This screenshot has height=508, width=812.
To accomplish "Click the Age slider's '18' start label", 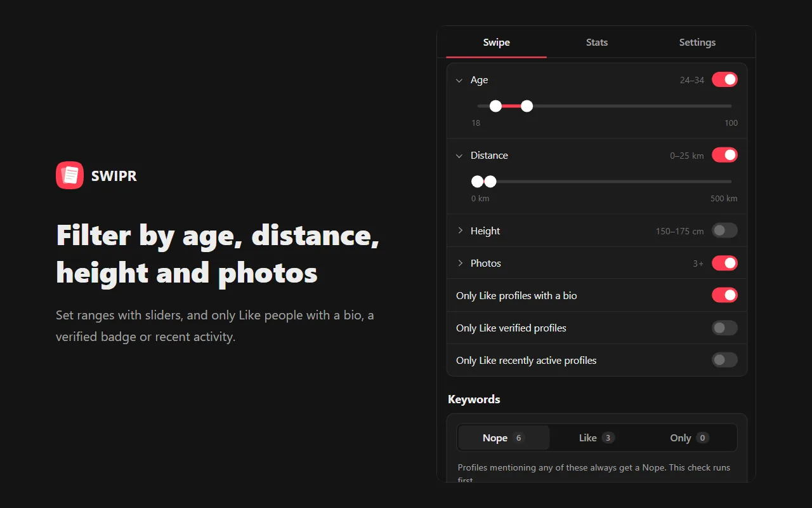I will 476,123.
